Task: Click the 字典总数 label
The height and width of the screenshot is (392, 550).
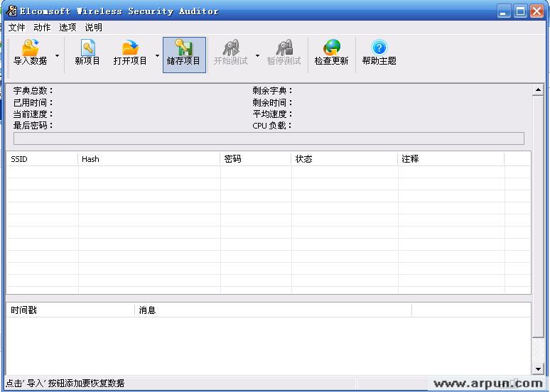Action: click(33, 90)
